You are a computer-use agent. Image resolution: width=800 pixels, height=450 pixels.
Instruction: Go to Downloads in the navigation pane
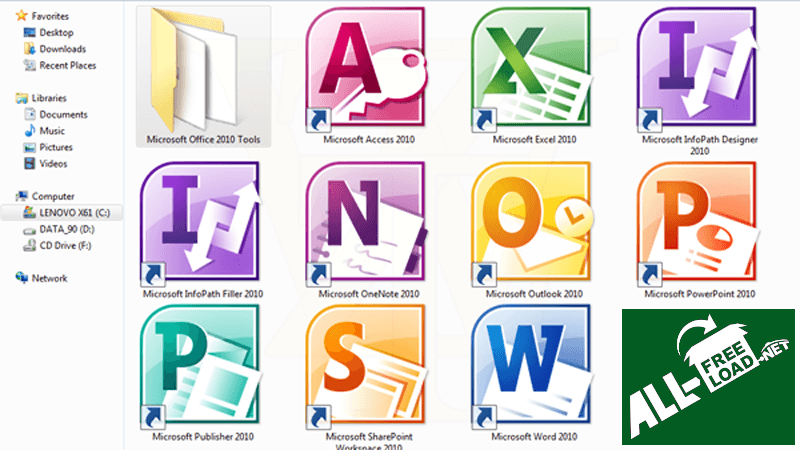[x=62, y=49]
